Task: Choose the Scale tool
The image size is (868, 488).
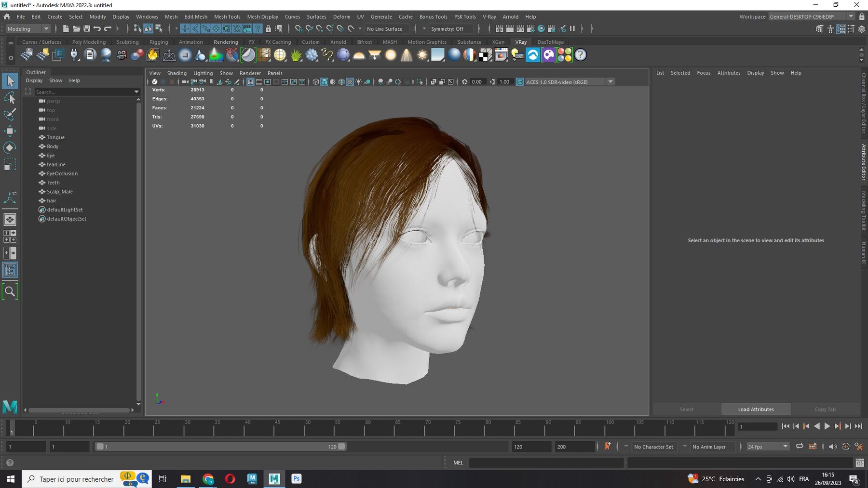Action: click(x=10, y=164)
